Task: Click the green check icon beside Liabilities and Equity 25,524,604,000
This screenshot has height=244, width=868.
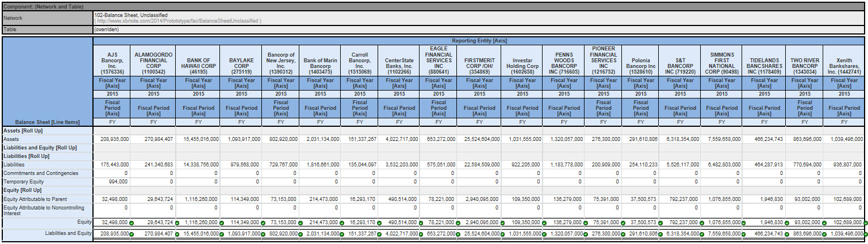Action: point(503,233)
